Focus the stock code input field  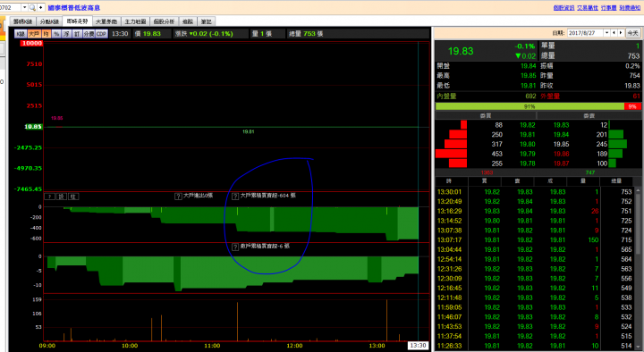(x=10, y=7)
